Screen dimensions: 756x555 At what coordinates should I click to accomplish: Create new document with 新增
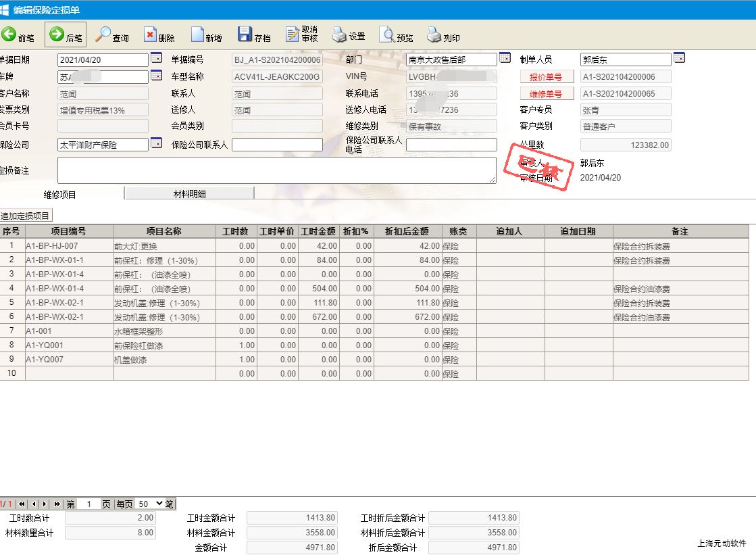point(206,36)
